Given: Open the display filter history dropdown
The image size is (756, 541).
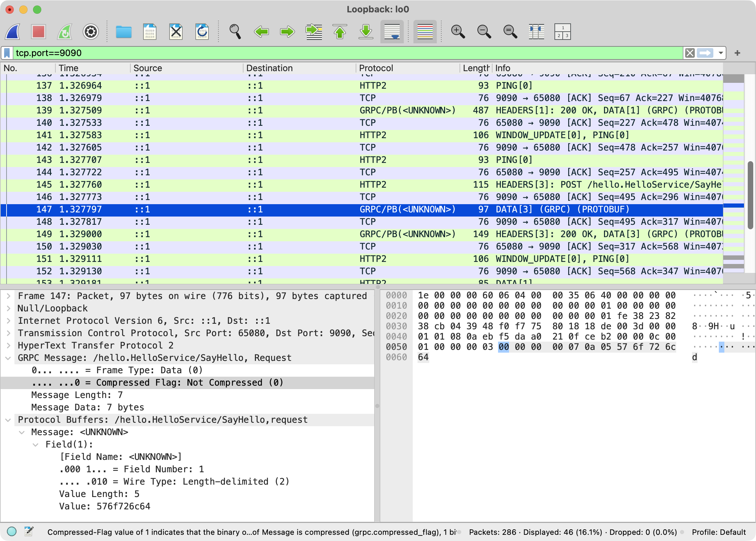Looking at the screenshot, I should [721, 53].
